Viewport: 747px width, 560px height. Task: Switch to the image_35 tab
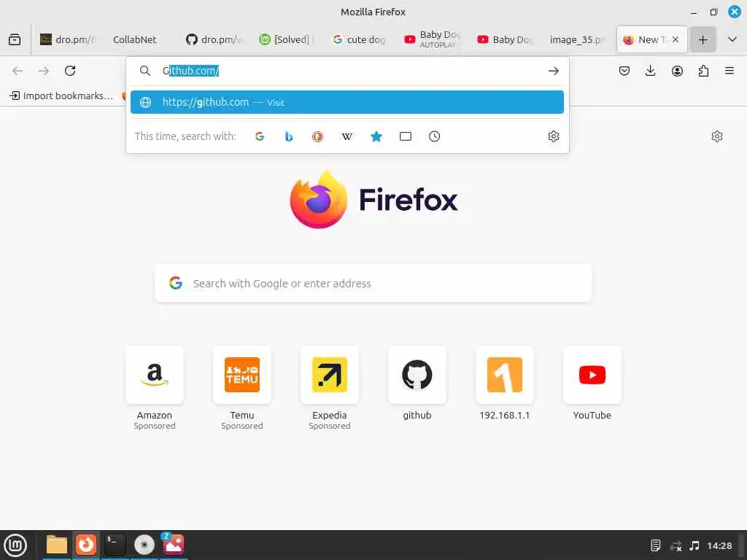coord(578,39)
